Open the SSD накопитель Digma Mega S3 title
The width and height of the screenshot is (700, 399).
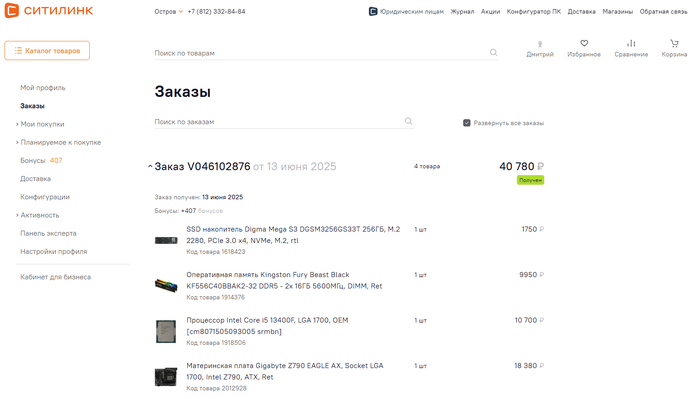point(293,235)
